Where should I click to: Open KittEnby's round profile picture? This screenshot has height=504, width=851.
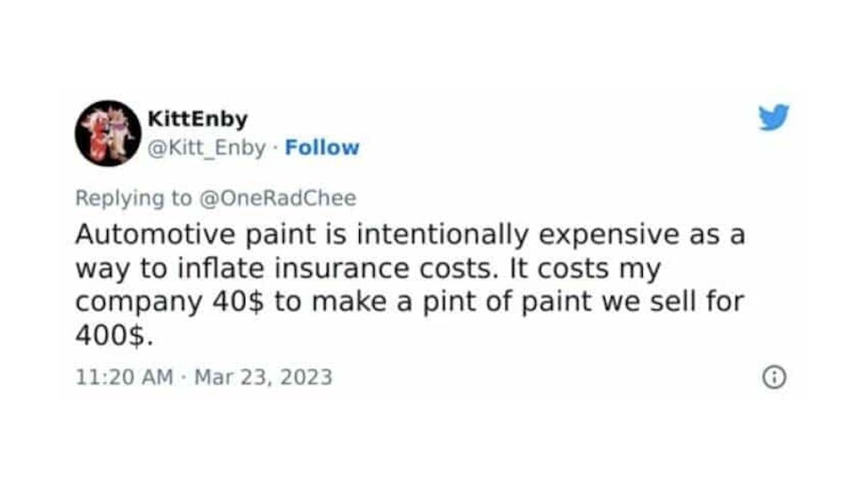point(108,133)
